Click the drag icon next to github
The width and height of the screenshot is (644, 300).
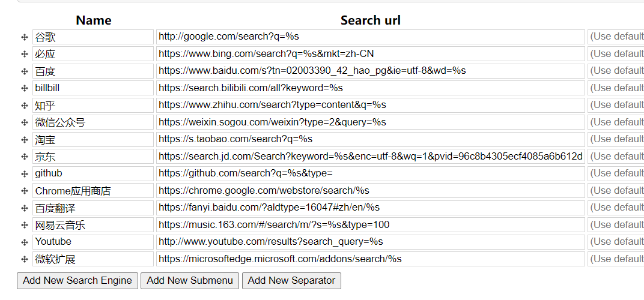25,174
